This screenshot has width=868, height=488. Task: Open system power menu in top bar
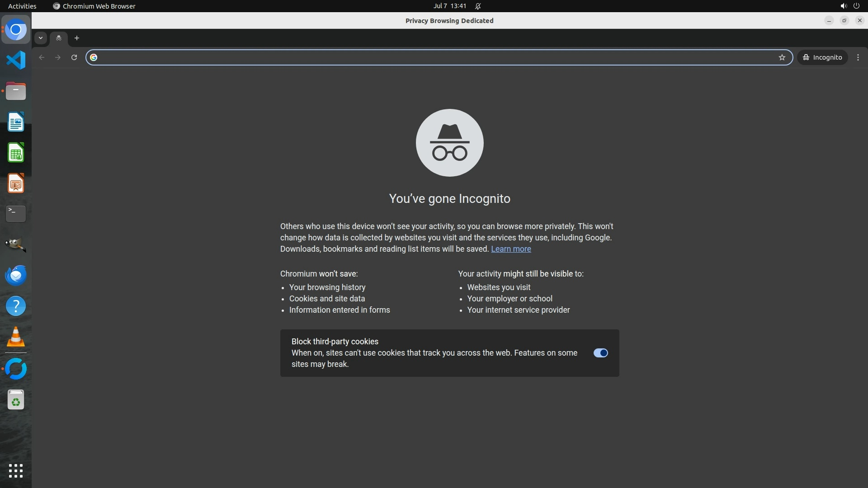[x=856, y=6]
